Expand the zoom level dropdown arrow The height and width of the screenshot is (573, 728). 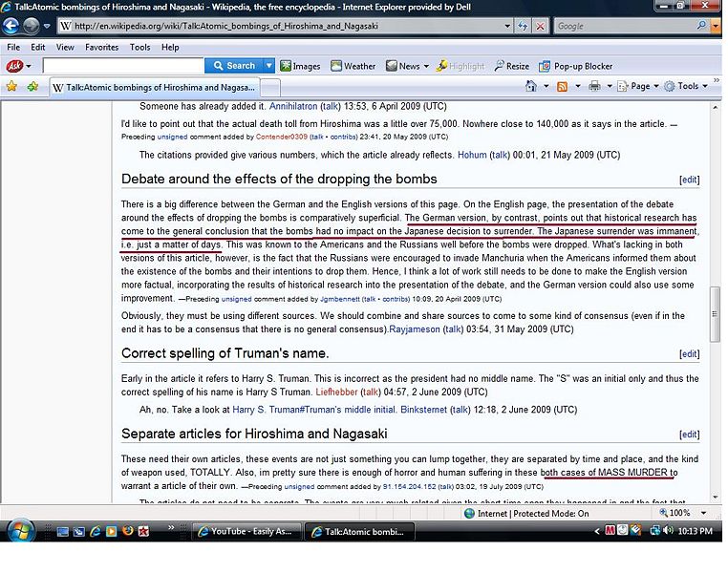pos(703,513)
